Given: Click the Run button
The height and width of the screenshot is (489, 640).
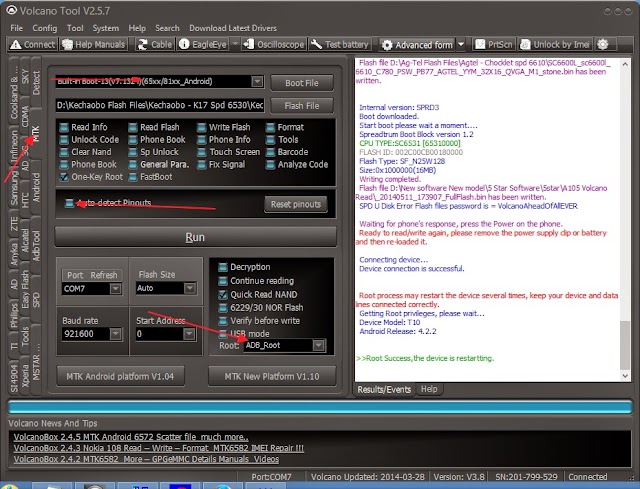Looking at the screenshot, I should pyautogui.click(x=195, y=237).
